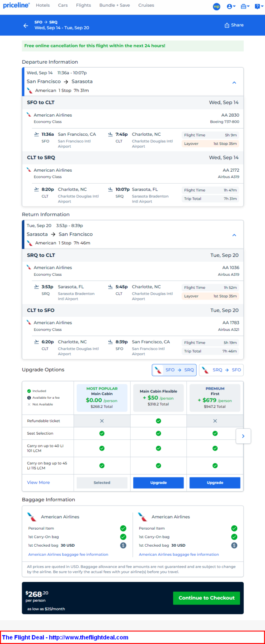Collapse the return flight details chevron

coord(234,235)
